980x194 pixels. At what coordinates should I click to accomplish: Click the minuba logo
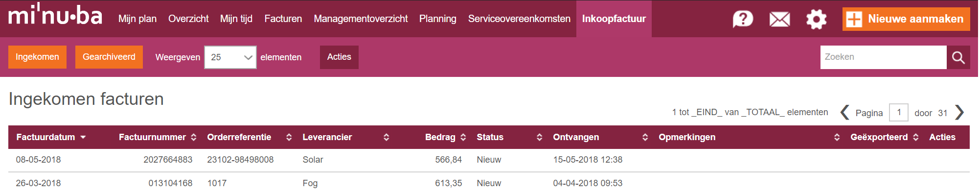(55, 15)
